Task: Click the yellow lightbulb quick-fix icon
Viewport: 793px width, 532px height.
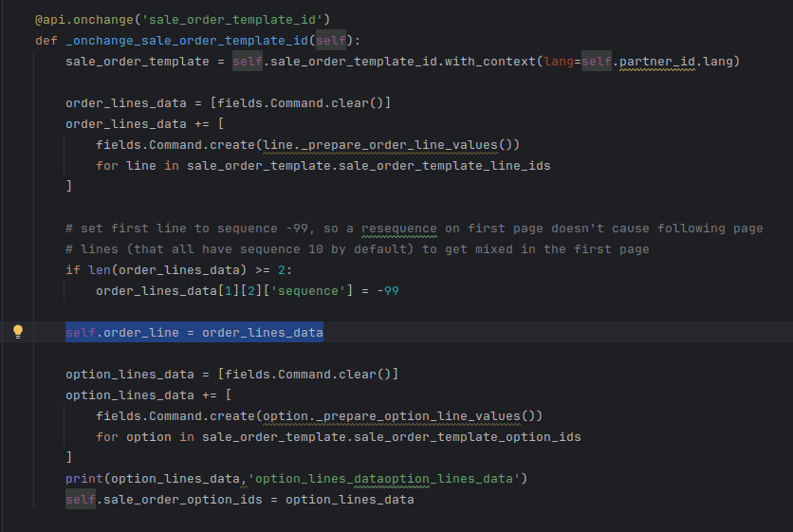Action: 18,332
